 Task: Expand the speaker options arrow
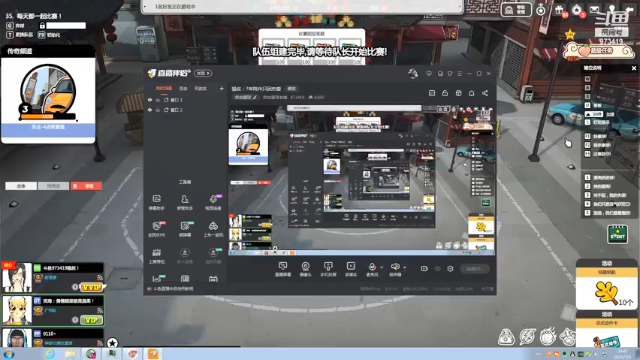point(404,268)
